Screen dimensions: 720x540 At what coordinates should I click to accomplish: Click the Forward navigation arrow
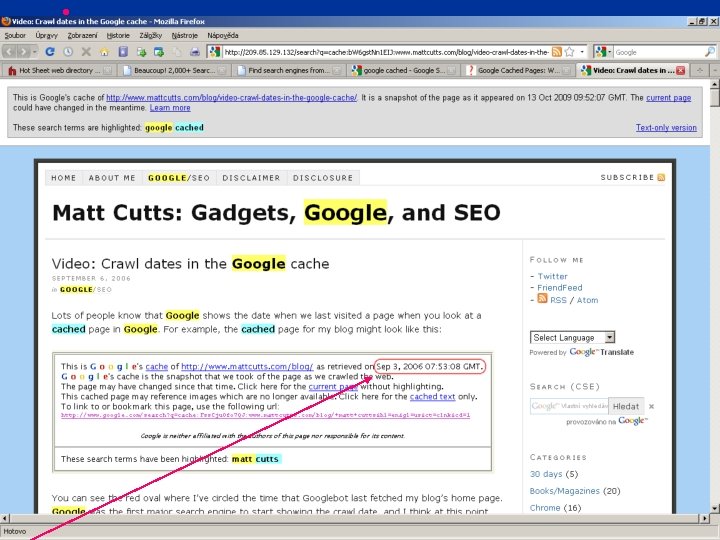tap(23, 52)
